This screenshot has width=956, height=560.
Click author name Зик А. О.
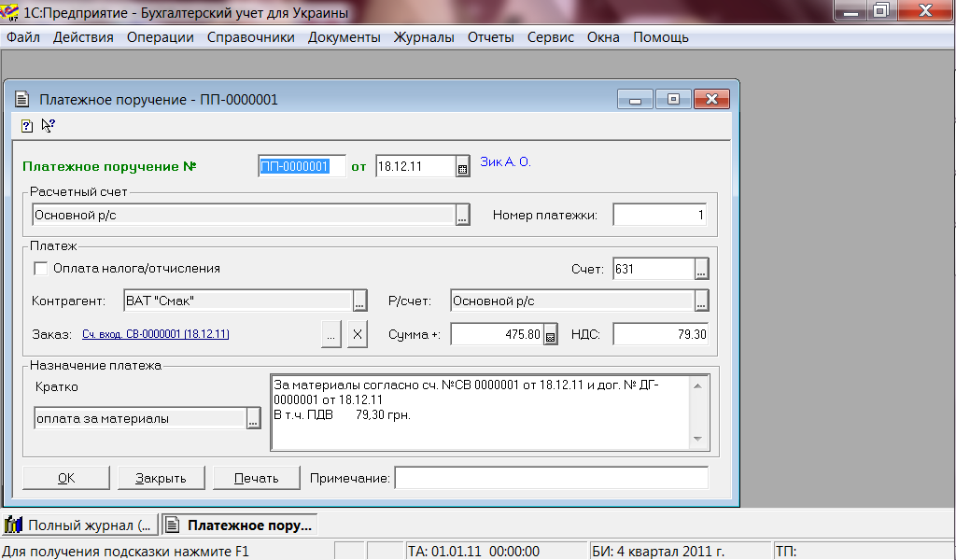[x=505, y=161]
